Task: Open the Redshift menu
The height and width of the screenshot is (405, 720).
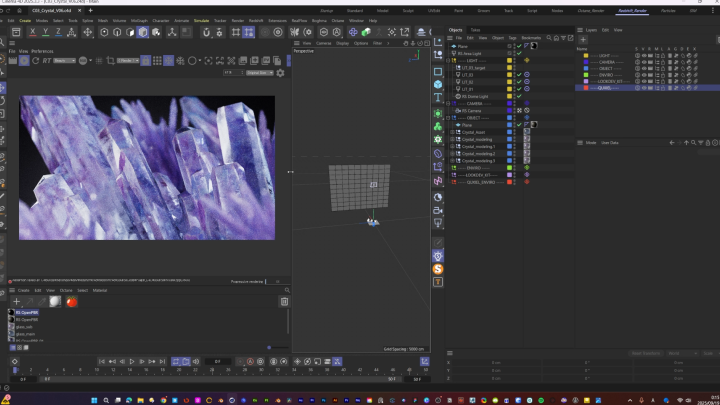Action: (x=256, y=21)
